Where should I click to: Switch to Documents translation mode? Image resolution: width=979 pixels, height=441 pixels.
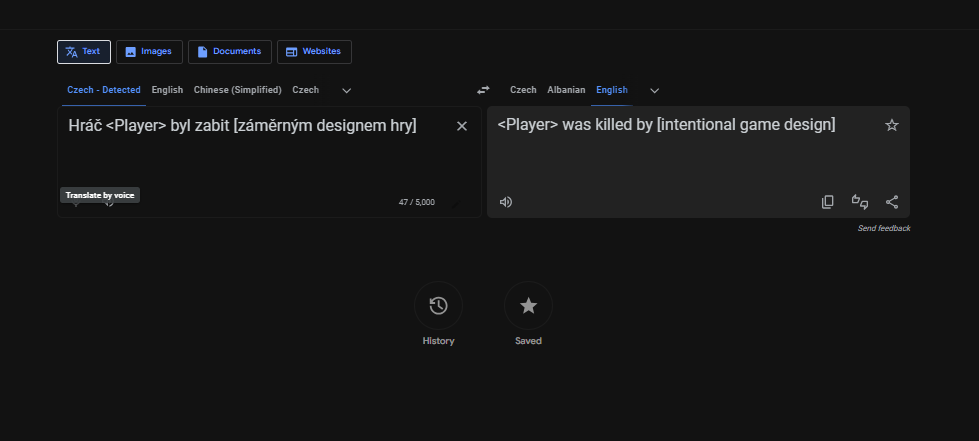(x=229, y=51)
